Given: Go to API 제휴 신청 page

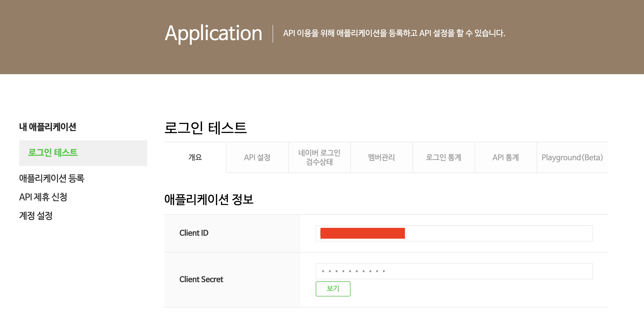Looking at the screenshot, I should click(x=43, y=197).
